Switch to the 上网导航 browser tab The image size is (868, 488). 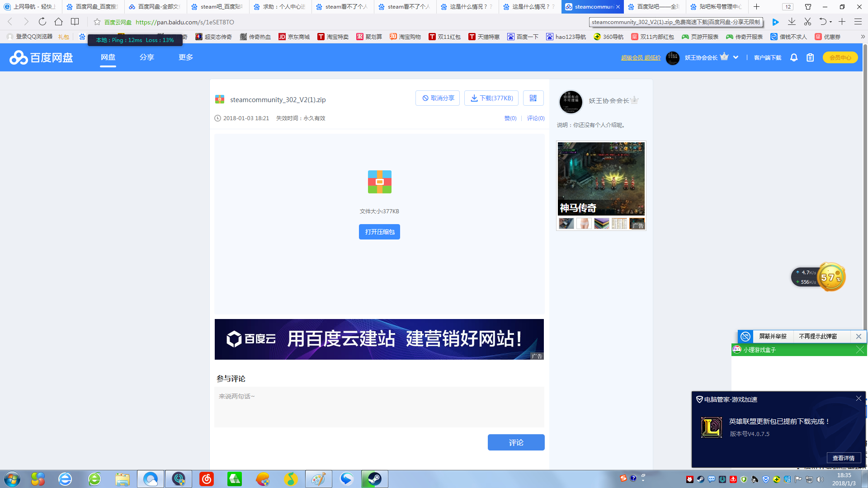pyautogui.click(x=30, y=7)
